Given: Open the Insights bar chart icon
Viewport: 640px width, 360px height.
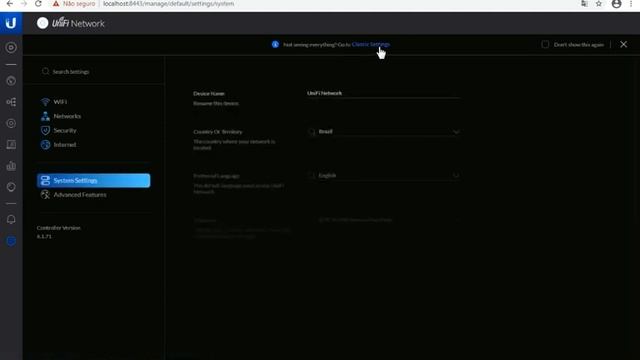Looking at the screenshot, I should [11, 166].
